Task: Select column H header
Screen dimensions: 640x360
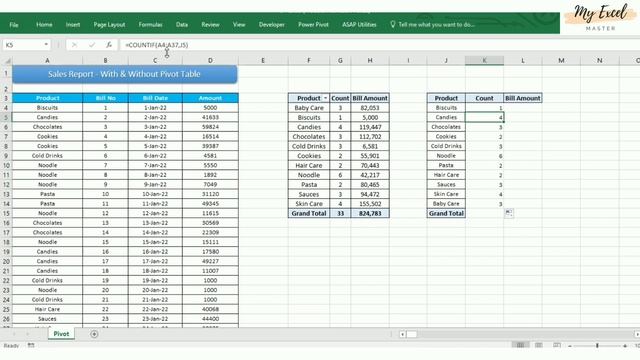Action: [x=370, y=60]
